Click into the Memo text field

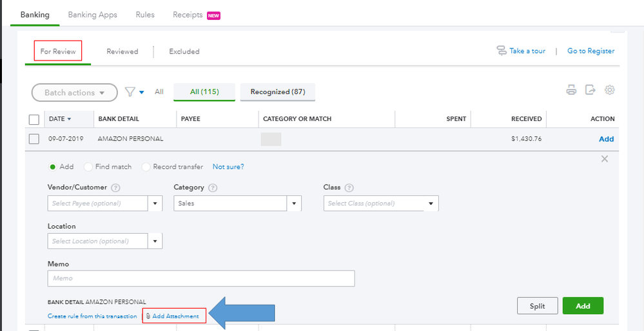201,278
